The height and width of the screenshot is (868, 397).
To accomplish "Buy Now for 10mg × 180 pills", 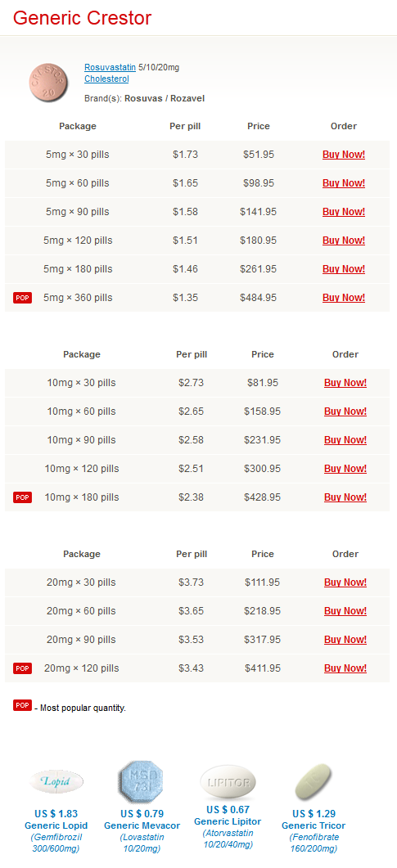I will pyautogui.click(x=345, y=497).
